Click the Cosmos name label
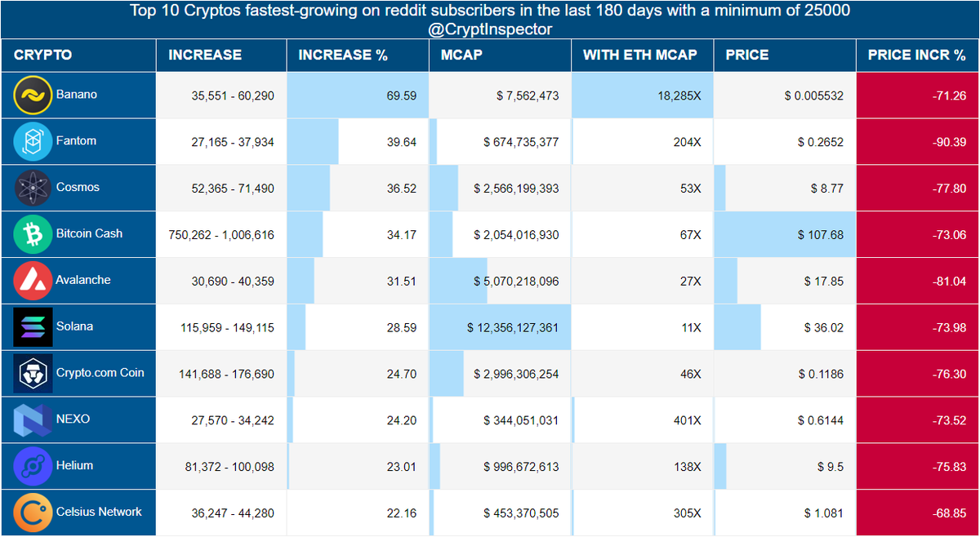Image resolution: width=980 pixels, height=537 pixels. (78, 188)
